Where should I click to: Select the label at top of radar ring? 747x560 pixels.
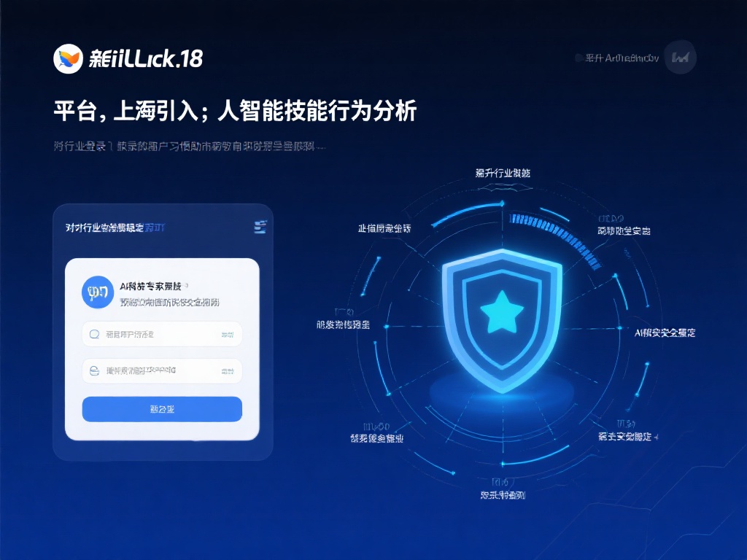[503, 173]
